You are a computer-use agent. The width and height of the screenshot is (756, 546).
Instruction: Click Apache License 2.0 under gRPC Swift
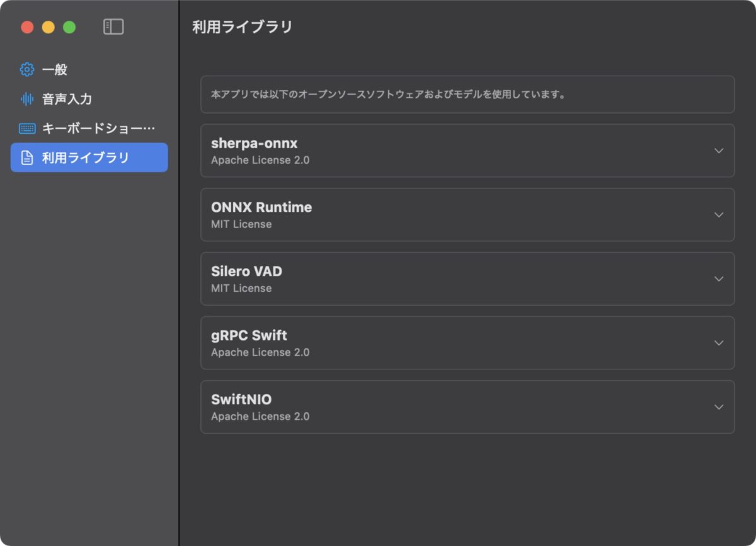click(x=260, y=352)
